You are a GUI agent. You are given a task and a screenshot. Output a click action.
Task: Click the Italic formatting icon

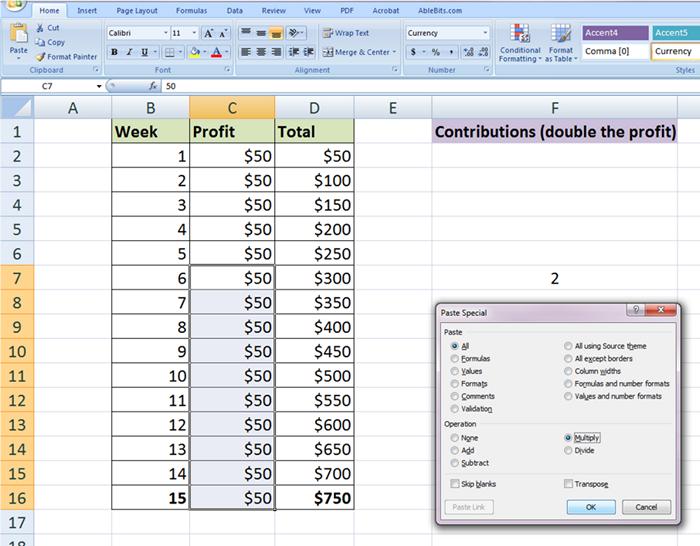128,52
